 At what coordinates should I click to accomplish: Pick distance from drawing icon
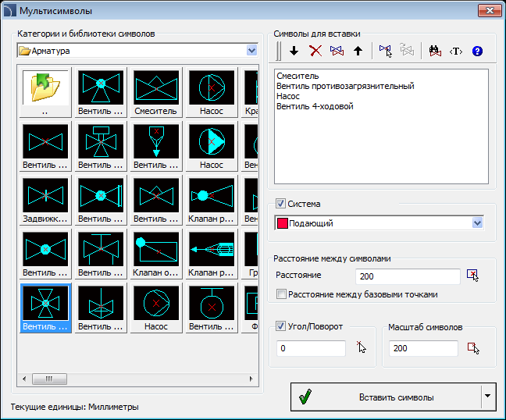point(472,276)
